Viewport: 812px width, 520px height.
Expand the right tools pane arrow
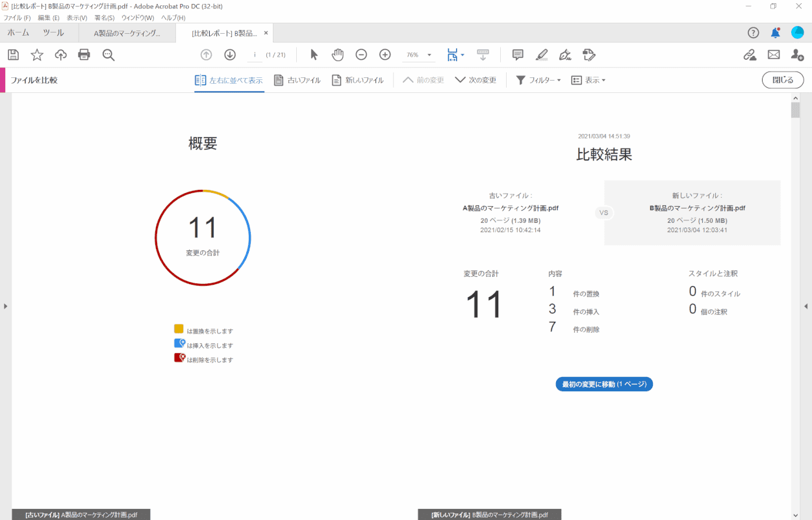[x=806, y=305]
